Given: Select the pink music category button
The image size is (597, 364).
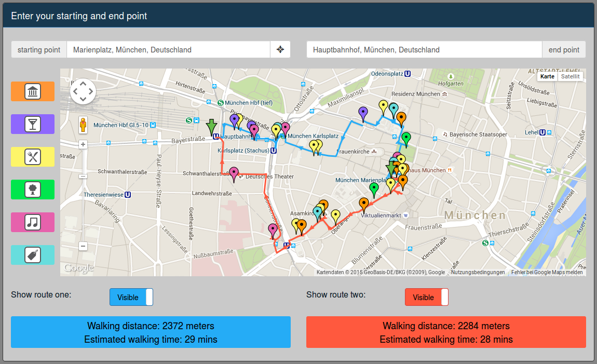Looking at the screenshot, I should coord(33,222).
